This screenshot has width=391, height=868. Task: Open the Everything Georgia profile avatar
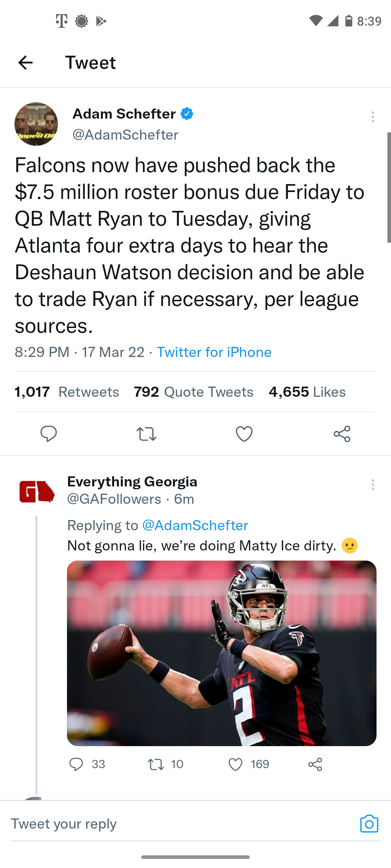(x=36, y=492)
